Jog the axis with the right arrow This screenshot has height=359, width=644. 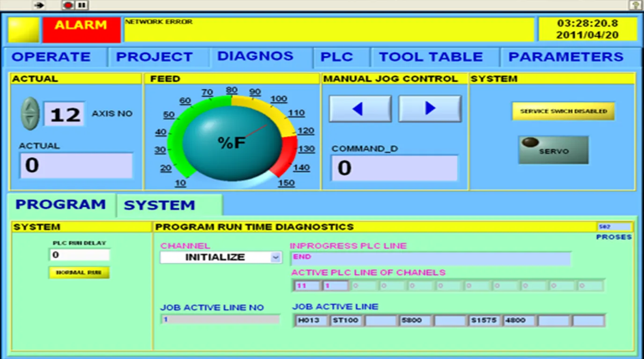click(x=430, y=109)
